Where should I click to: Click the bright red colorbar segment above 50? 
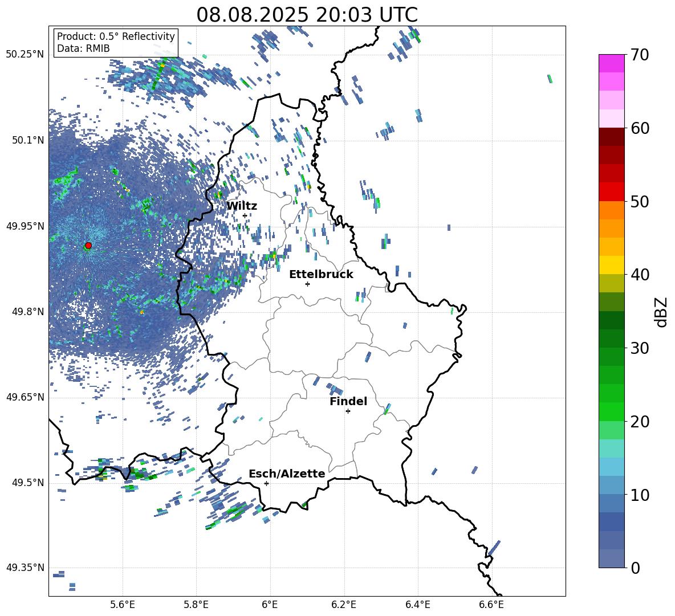tap(612, 192)
